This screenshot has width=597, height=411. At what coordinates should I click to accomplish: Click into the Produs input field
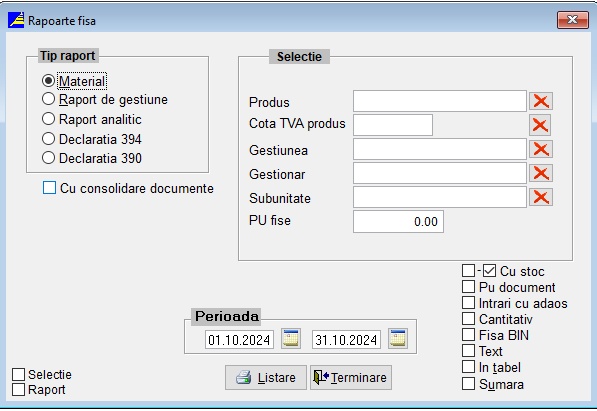point(440,101)
